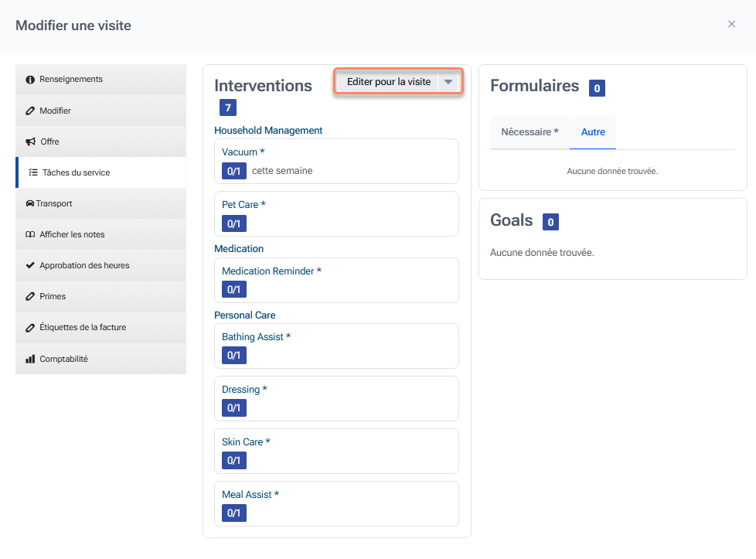Click the pencil icon beside Modifier
756x559 pixels.
(x=31, y=111)
